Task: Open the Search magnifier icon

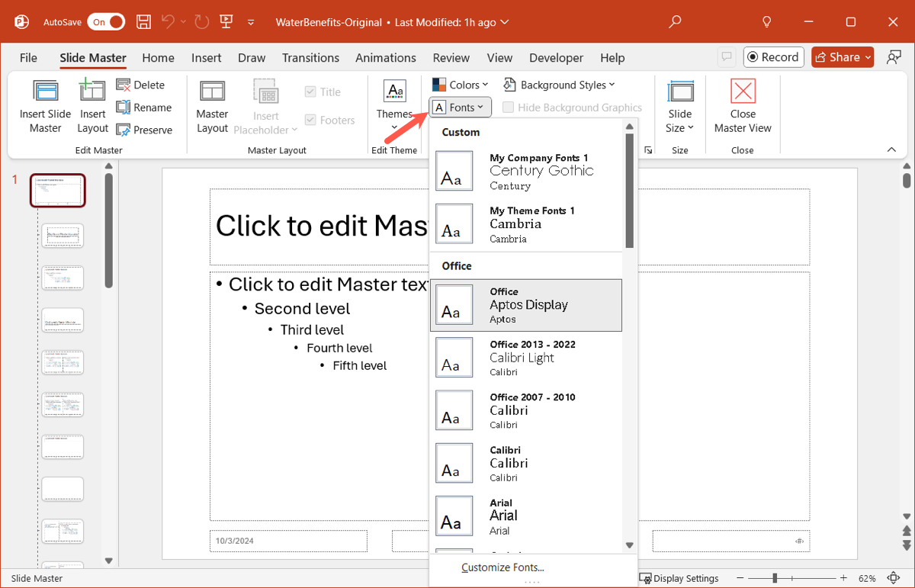Action: (675, 22)
